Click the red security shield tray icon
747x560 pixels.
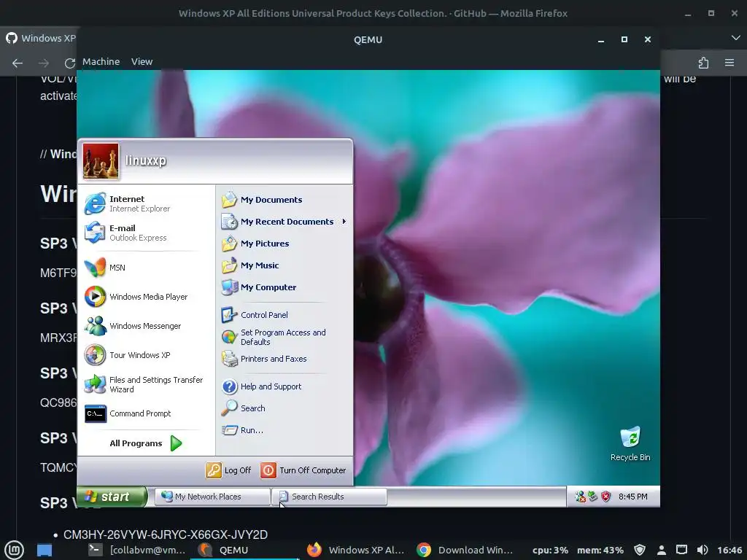[605, 497]
